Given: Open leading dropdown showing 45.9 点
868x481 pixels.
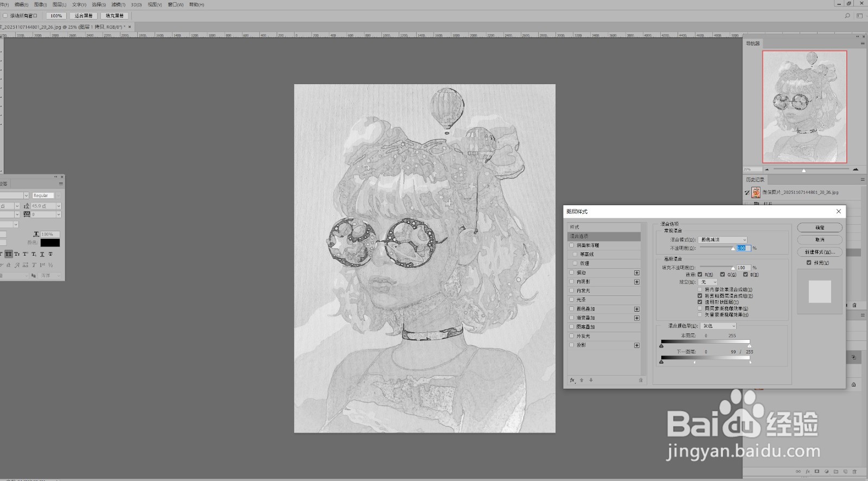Looking at the screenshot, I should tap(46, 206).
